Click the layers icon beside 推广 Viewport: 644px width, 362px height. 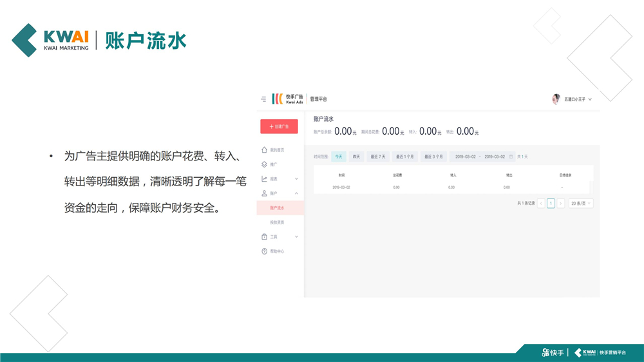[x=264, y=164]
